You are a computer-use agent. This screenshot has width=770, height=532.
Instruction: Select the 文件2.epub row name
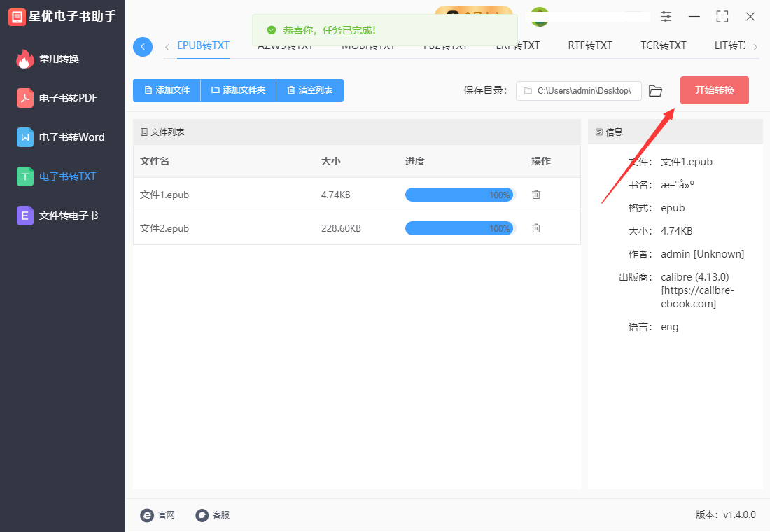[164, 228]
